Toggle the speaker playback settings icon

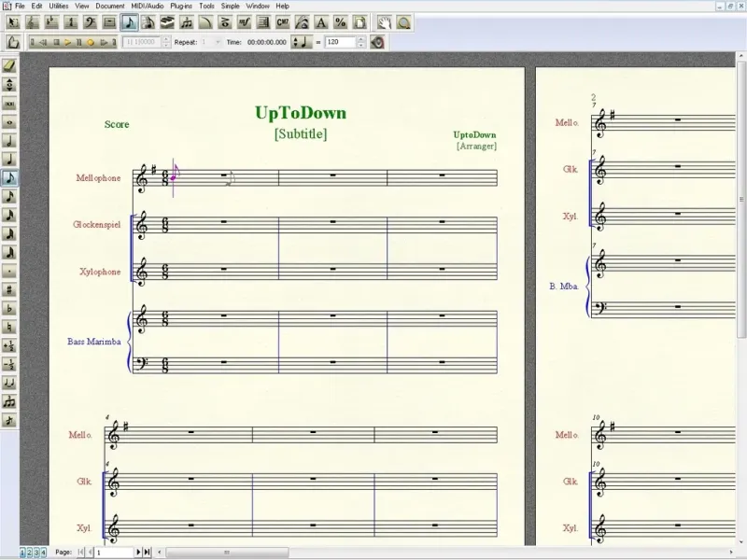pyautogui.click(x=377, y=42)
